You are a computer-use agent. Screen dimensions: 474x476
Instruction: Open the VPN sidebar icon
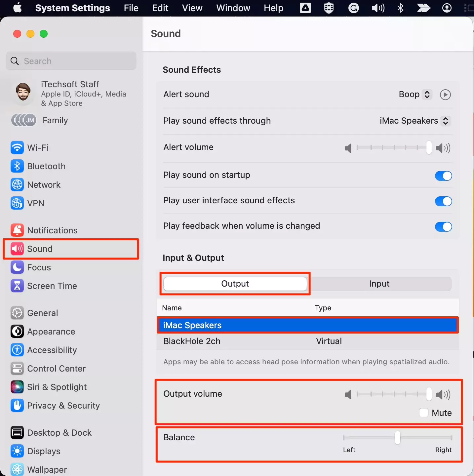(17, 203)
